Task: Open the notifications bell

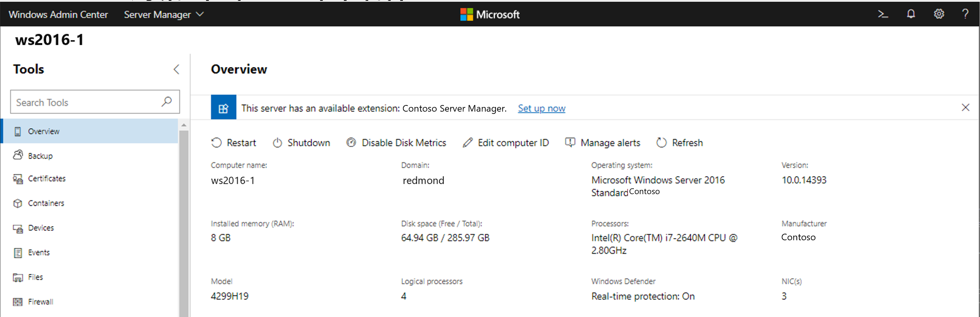Action: (x=911, y=14)
